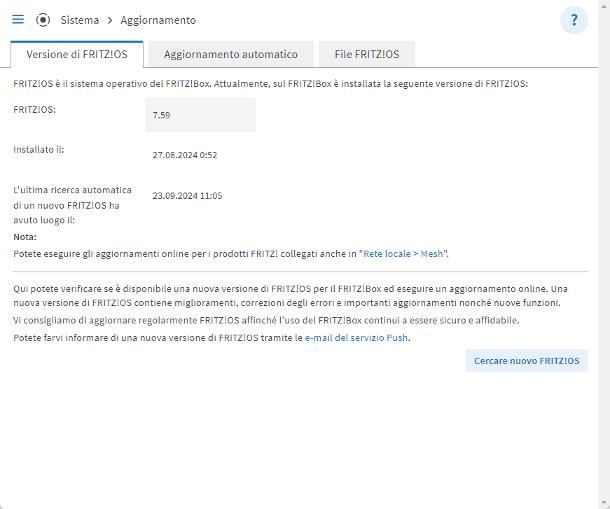Open the File FRITZ!OS tab
The image size is (610, 509).
[x=367, y=54]
